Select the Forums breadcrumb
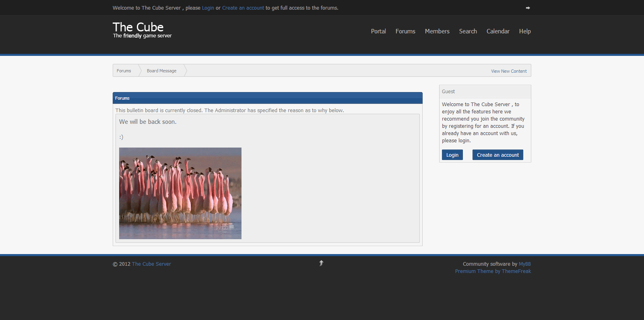The height and width of the screenshot is (320, 644). coord(124,71)
